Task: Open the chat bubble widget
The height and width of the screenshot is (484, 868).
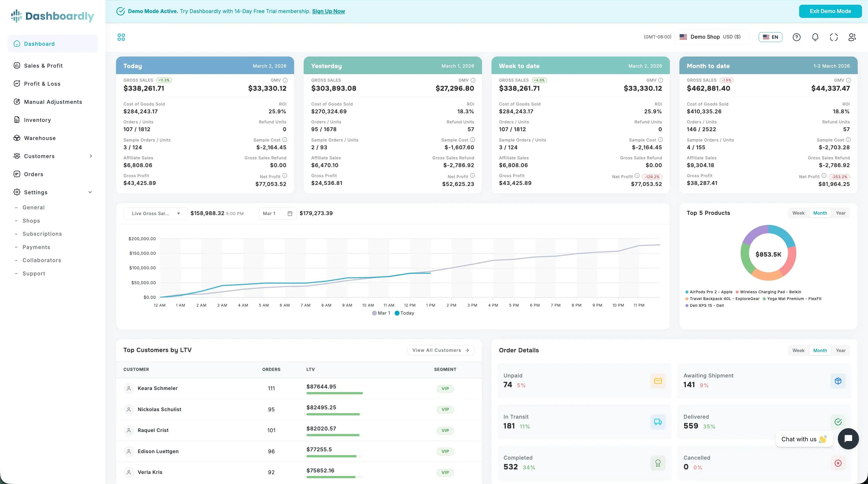Action: [x=848, y=439]
